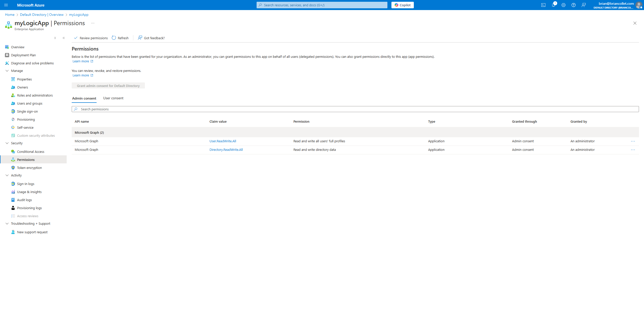Switch to the User consent tab
The width and height of the screenshot is (644, 323).
(x=113, y=98)
